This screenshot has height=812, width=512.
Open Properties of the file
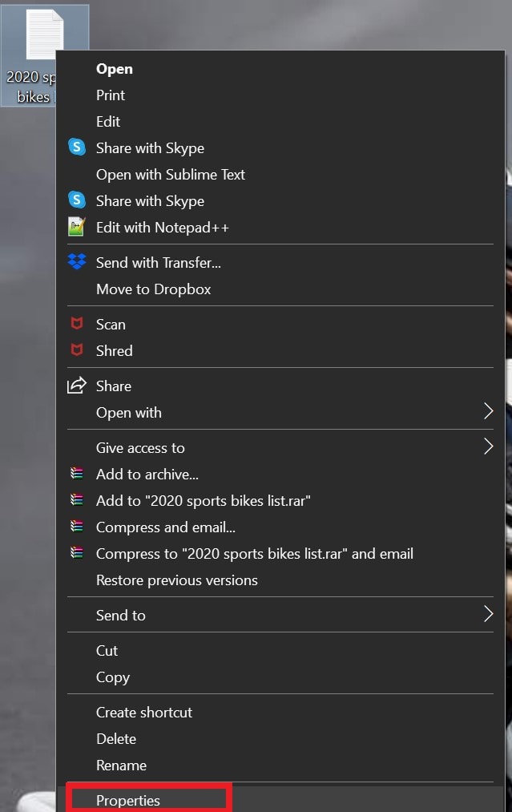coord(128,800)
